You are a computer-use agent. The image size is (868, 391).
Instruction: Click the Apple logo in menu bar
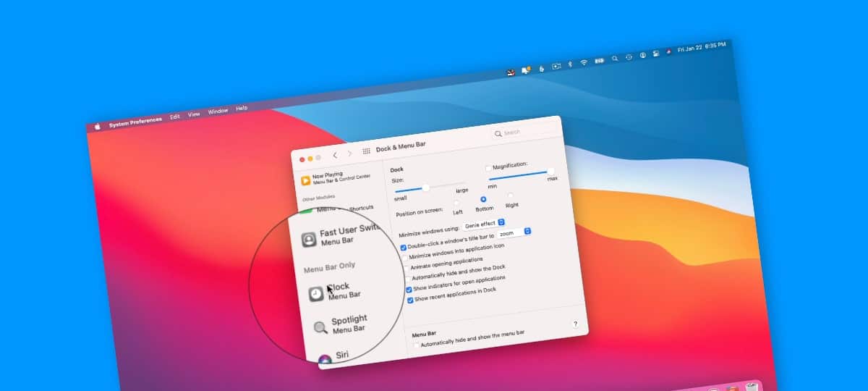coord(98,126)
